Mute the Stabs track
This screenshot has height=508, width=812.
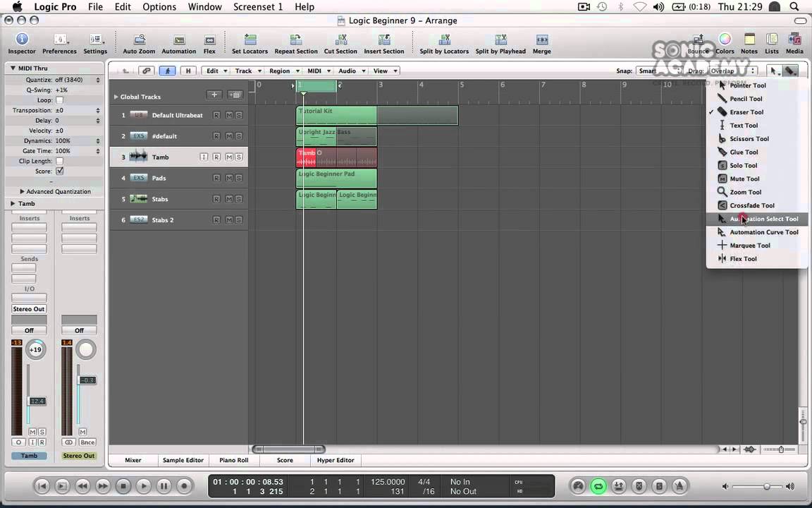(229, 199)
